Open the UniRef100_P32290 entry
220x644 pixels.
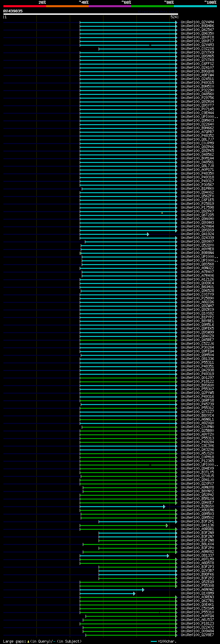(x=197, y=90)
